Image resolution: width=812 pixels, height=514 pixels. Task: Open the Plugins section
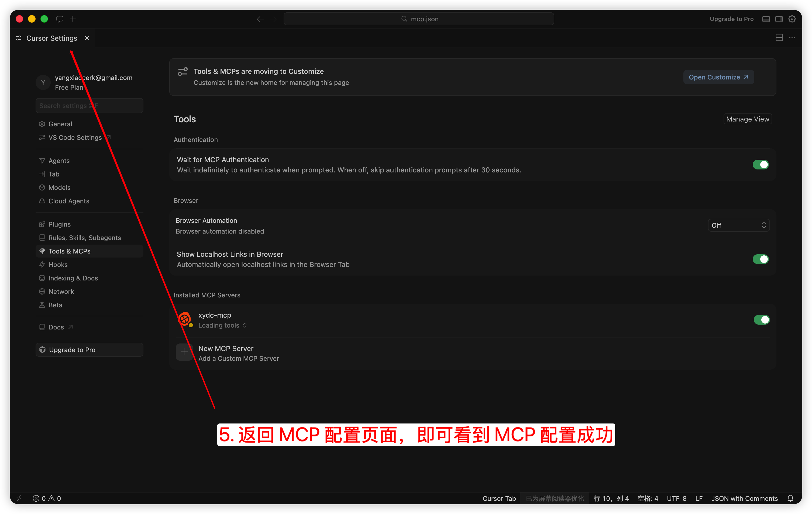coord(89,224)
